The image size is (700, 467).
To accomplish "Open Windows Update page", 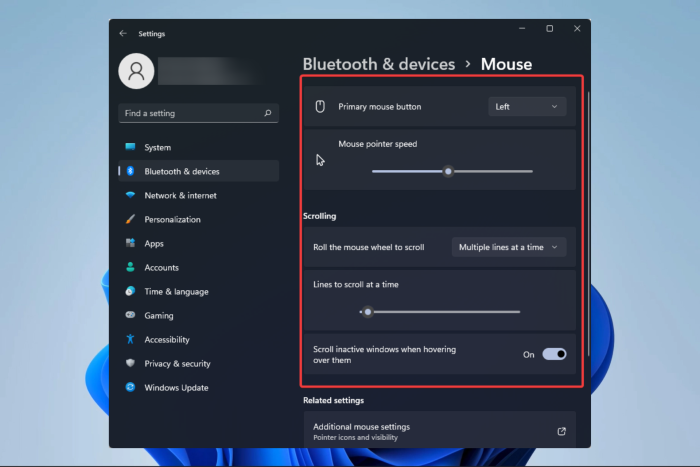I will tap(199, 388).
